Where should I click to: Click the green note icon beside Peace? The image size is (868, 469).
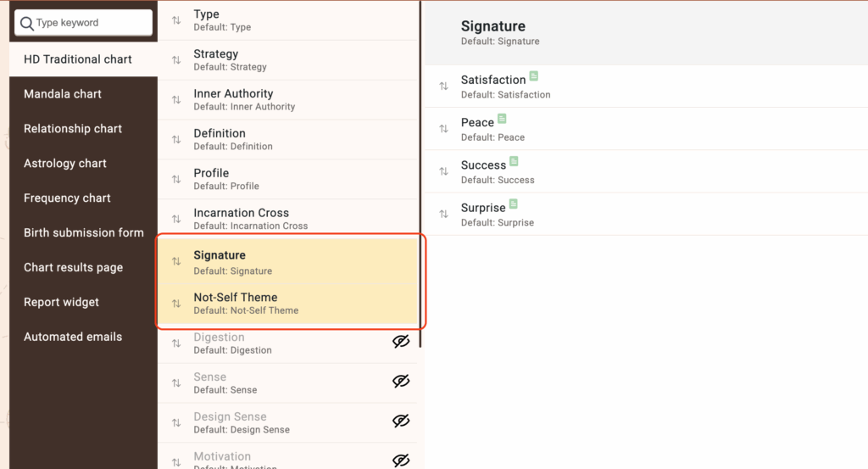click(502, 119)
